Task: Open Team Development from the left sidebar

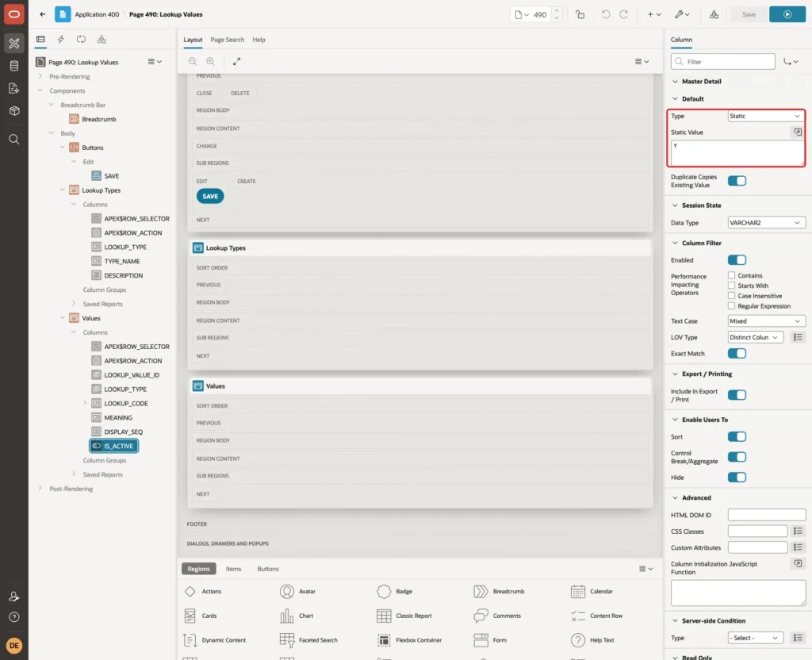Action: tap(14, 89)
